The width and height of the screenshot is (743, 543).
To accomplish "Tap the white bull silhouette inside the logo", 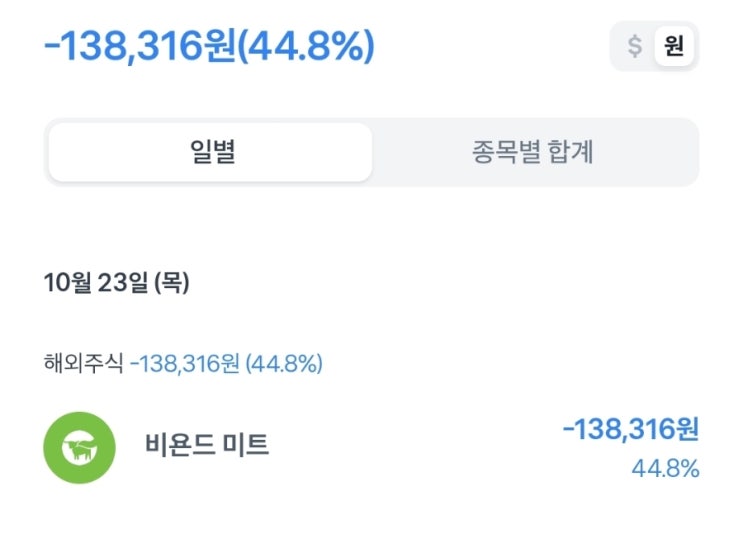I will [79, 449].
